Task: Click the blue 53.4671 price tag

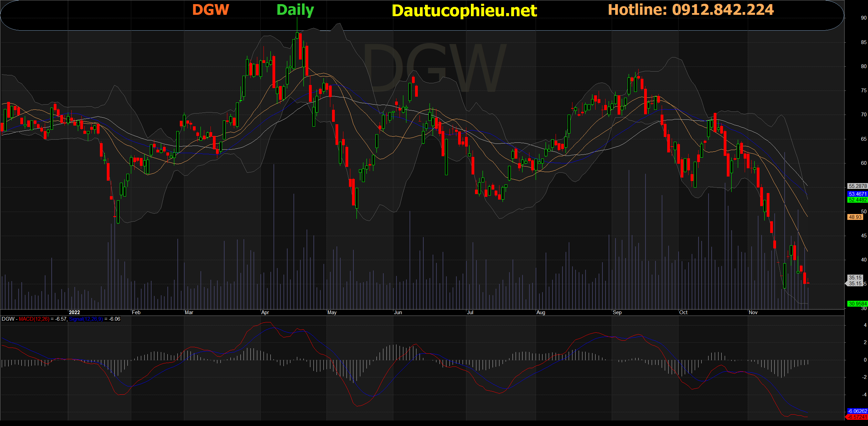Action: (x=857, y=194)
